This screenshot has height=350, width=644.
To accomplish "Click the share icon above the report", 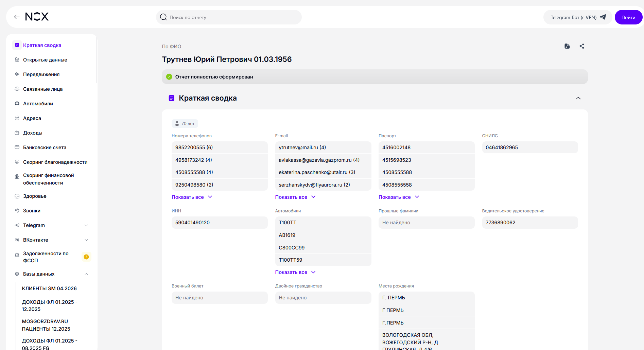I will pos(582,46).
